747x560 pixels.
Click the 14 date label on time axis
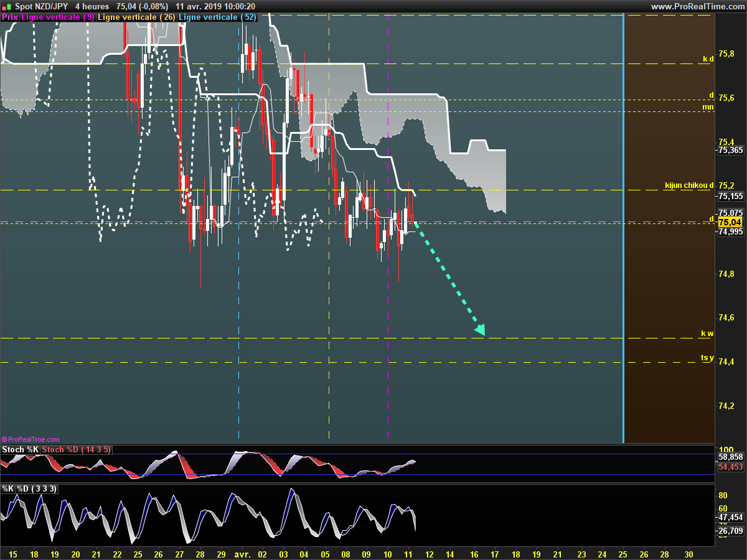(x=450, y=554)
